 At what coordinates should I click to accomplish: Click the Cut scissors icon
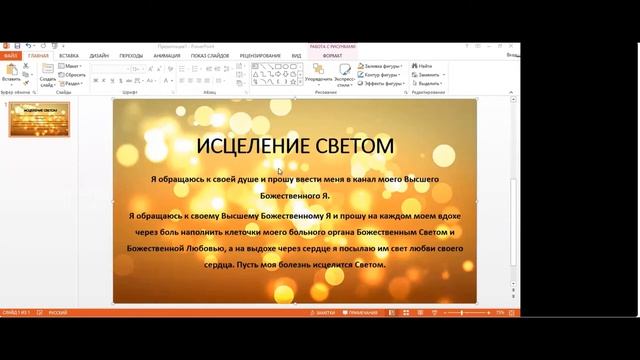coord(26,66)
